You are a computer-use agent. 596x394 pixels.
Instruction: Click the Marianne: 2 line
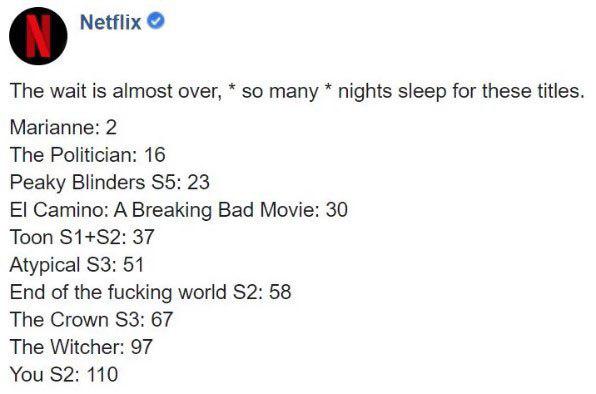(63, 127)
